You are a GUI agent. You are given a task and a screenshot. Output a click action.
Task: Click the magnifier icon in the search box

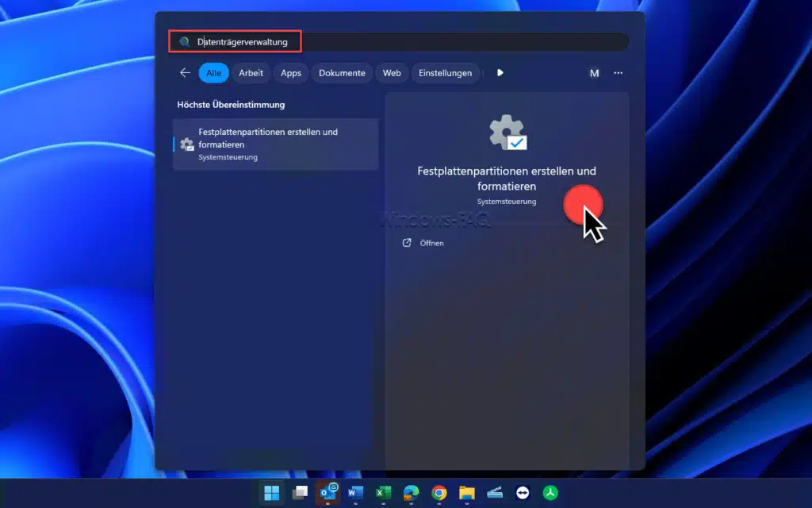[x=184, y=42]
